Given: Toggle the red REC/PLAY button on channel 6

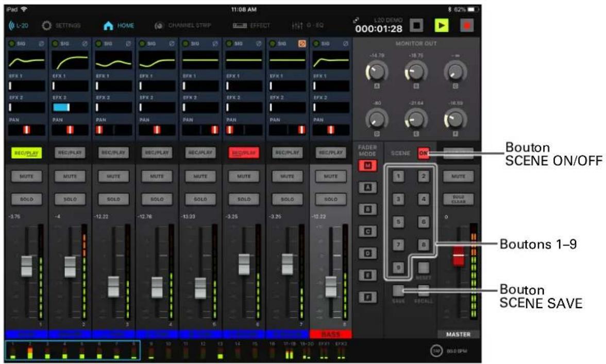Looking at the screenshot, I should (244, 153).
